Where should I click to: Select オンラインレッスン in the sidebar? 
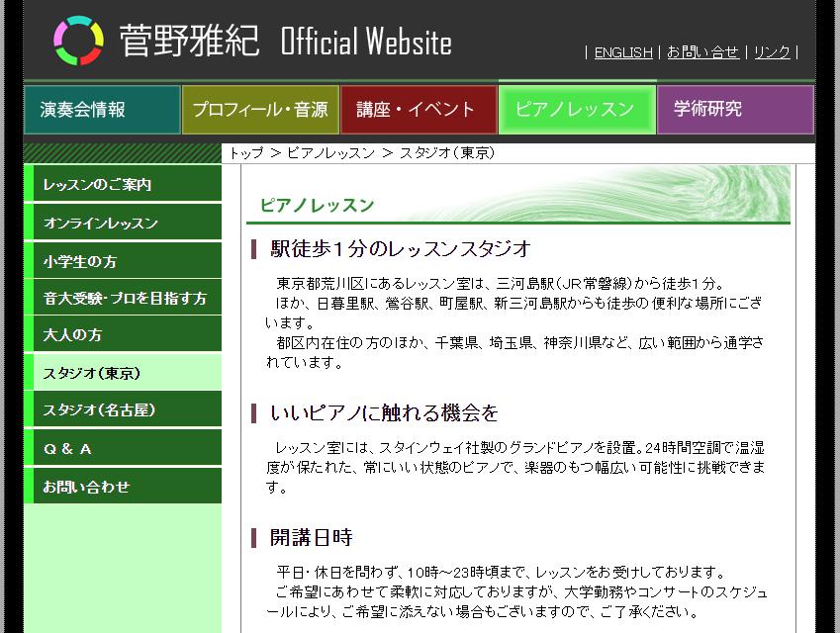(101, 224)
